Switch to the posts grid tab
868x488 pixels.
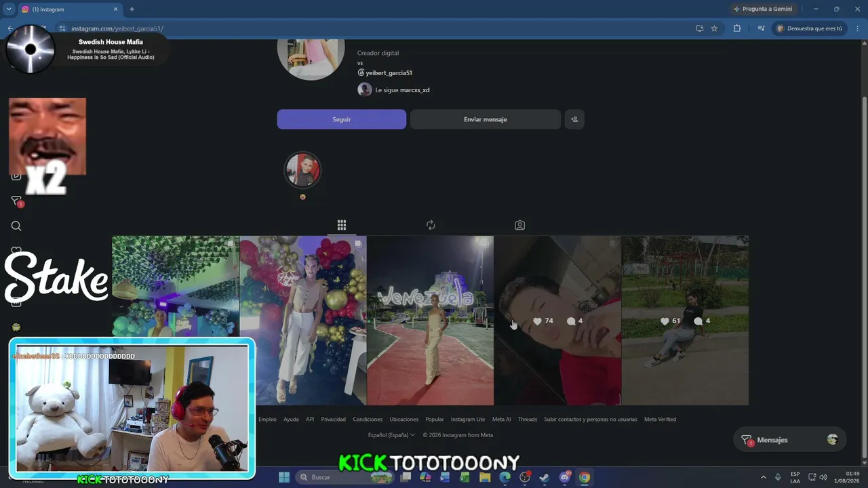342,225
